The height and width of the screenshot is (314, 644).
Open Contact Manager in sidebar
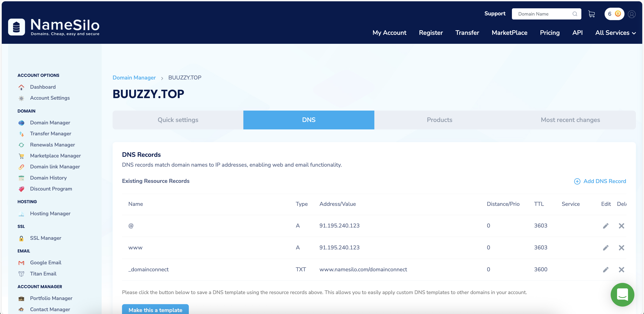pyautogui.click(x=50, y=309)
